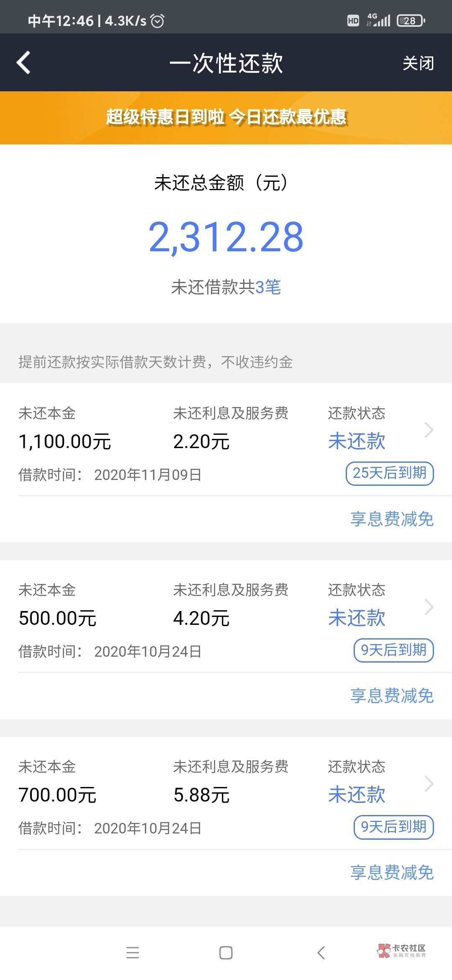Tap the 25天后到期 due badge
The width and height of the screenshot is (452, 980).
pos(389,474)
